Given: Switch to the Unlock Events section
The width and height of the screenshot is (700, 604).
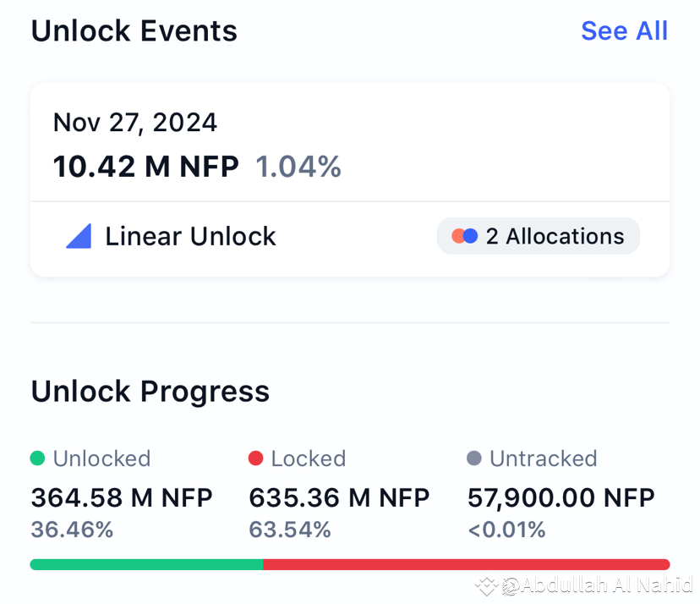Looking at the screenshot, I should tap(134, 31).
